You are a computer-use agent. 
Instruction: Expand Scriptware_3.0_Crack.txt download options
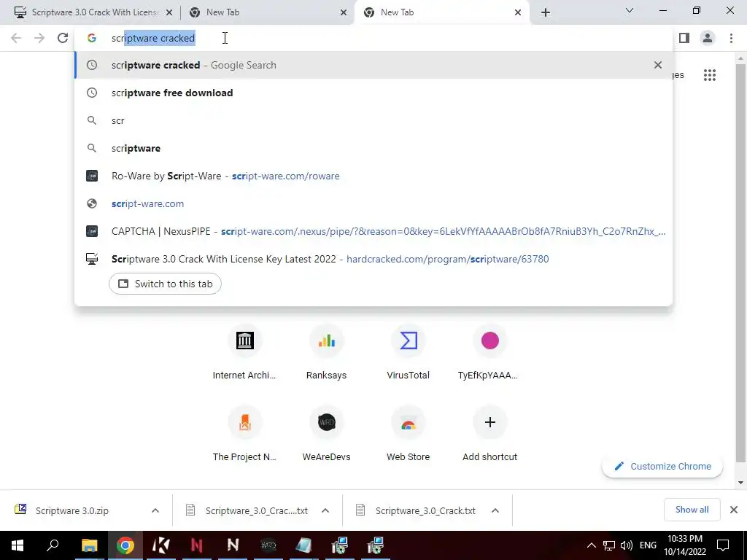point(495,510)
